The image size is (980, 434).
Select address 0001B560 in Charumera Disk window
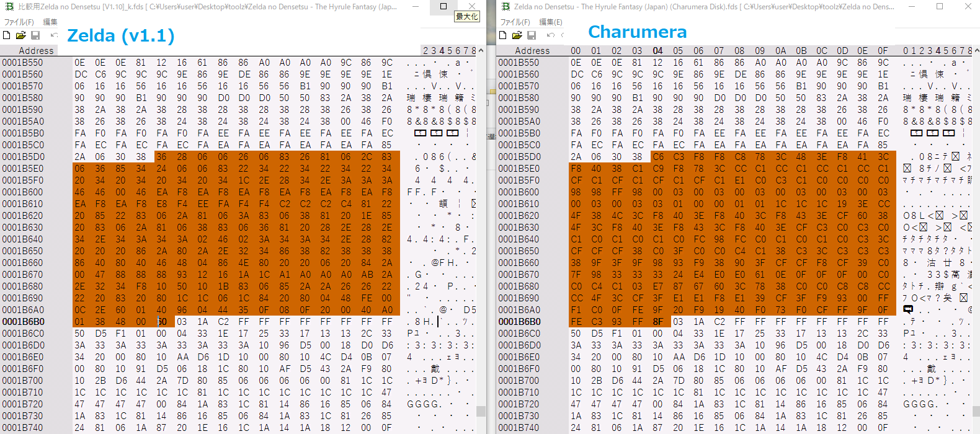[x=519, y=74]
